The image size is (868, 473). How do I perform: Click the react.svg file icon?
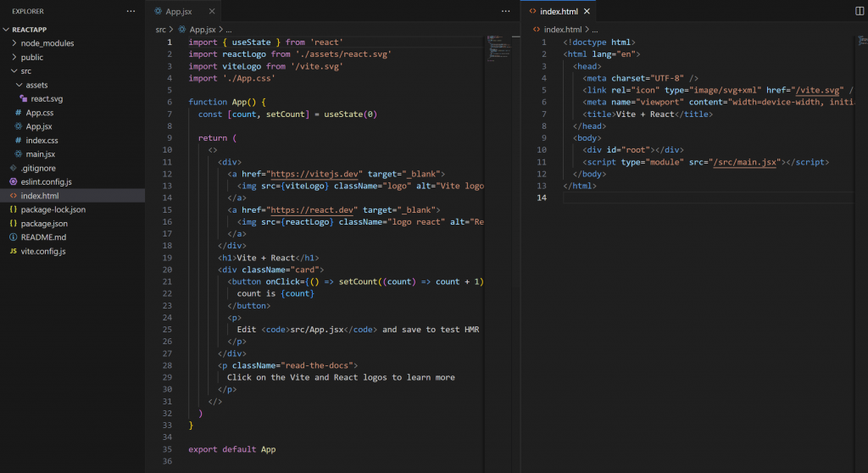[23, 98]
